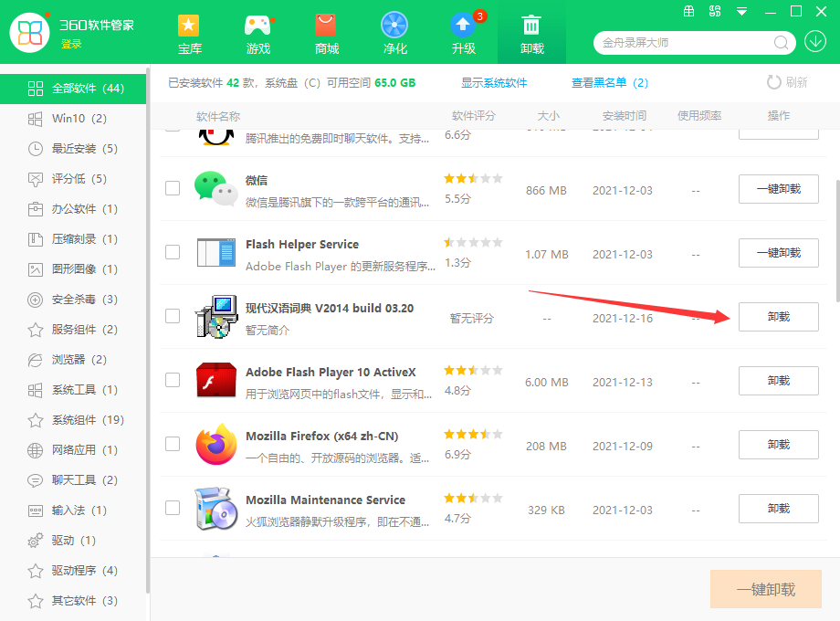Select 办公软件 (1) category
This screenshot has width=840, height=621.
click(73, 209)
